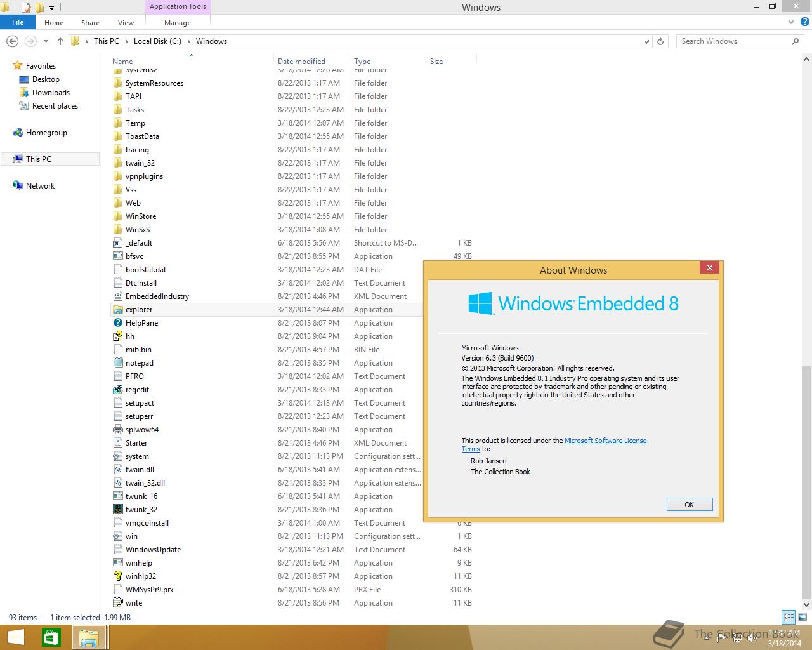Viewport: 812px width, 650px height.
Task: Refresh the Windows folder view
Action: [x=660, y=41]
